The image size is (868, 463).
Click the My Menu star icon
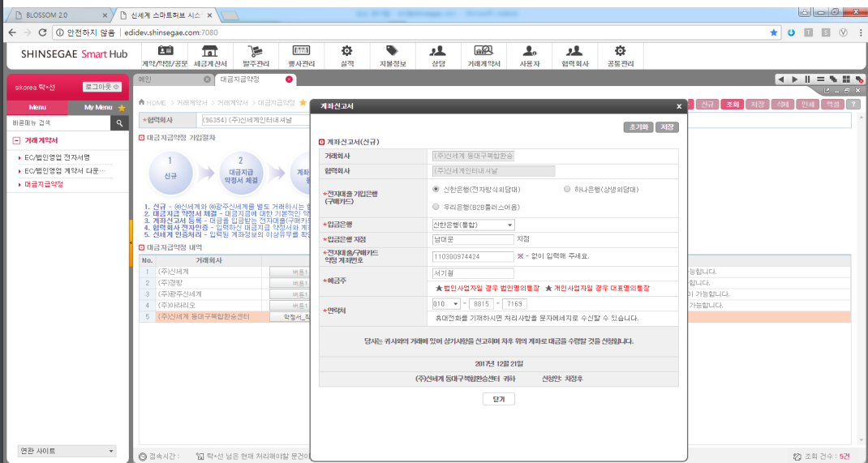[x=122, y=108]
